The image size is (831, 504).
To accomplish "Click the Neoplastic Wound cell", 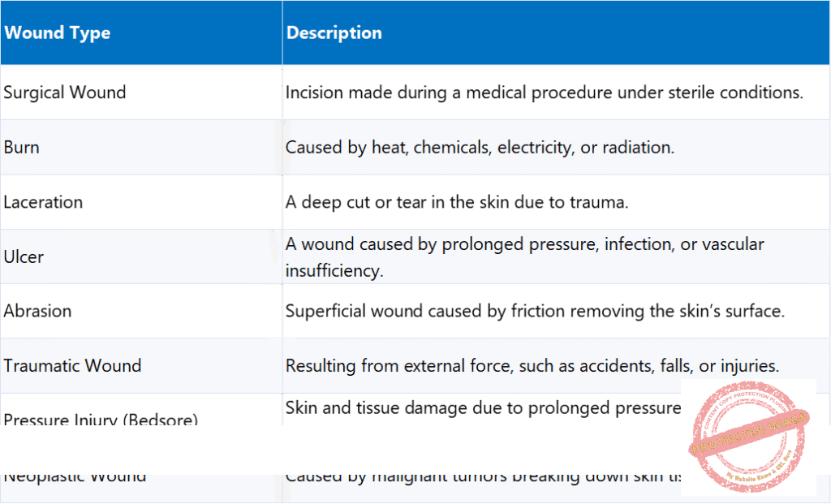I will [141, 488].
